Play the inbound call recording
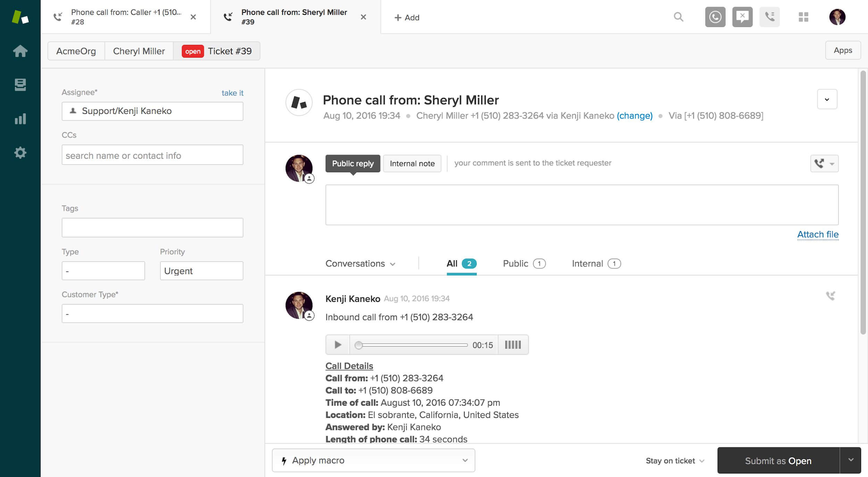Image resolution: width=868 pixels, height=477 pixels. 337,344
